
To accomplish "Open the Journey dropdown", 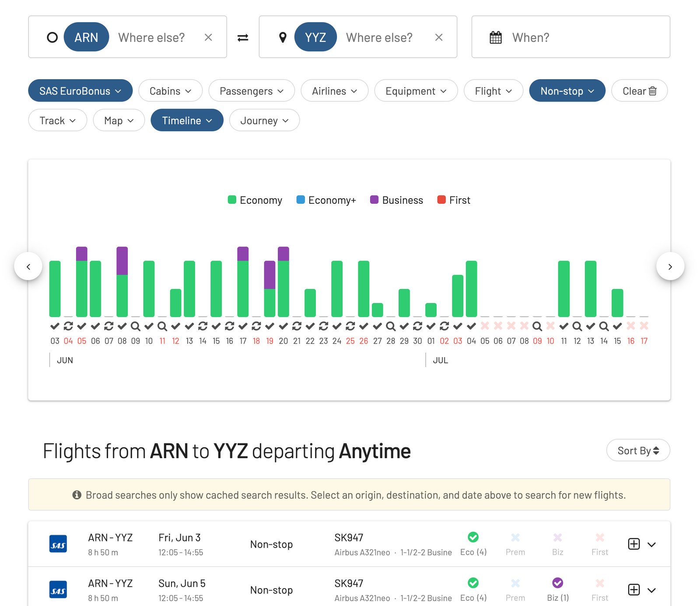I will point(264,120).
